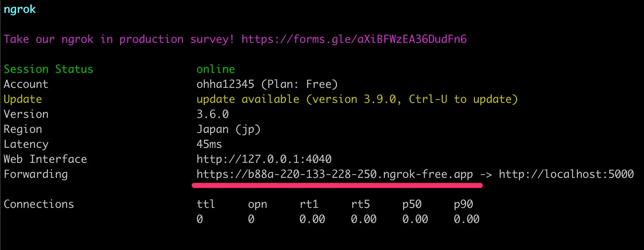Click the update available notice text
The image size is (644, 250).
357,99
